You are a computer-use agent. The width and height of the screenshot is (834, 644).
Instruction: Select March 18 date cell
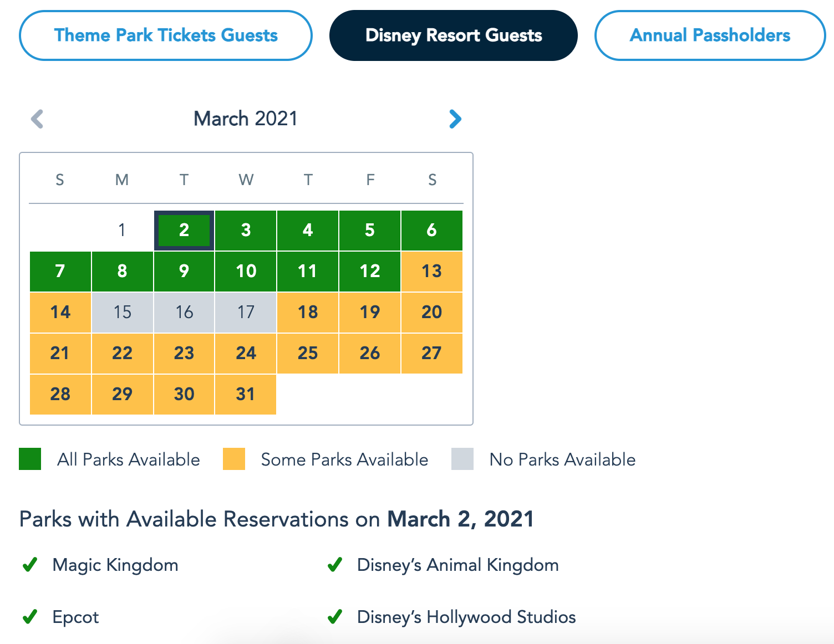[x=308, y=312]
